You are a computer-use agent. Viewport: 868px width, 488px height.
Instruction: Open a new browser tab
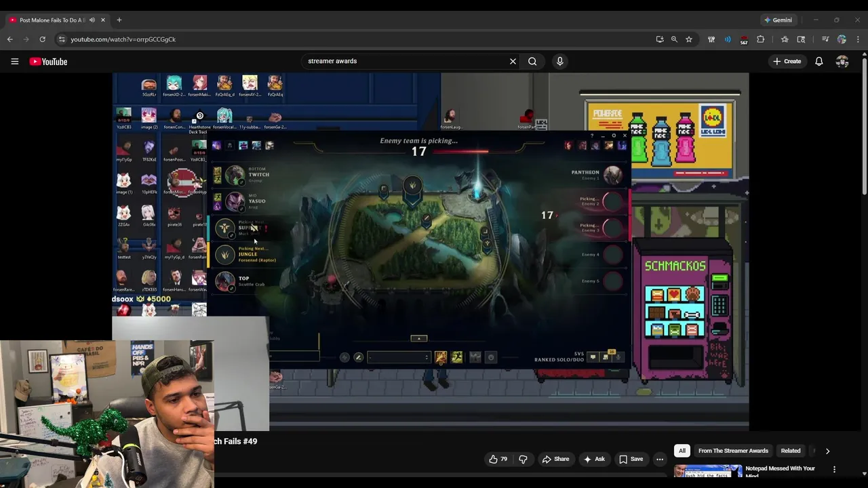[119, 20]
